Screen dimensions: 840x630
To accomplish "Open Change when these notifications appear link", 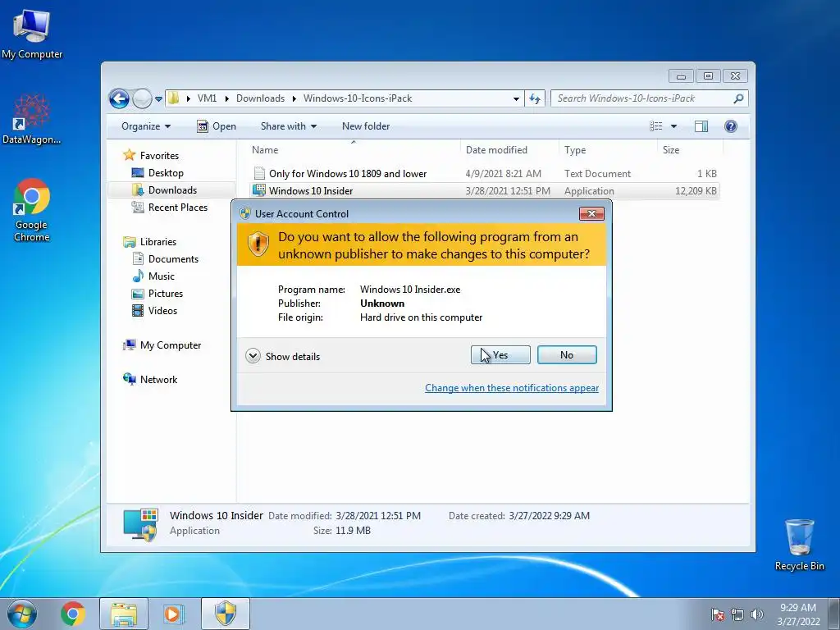I will [512, 388].
